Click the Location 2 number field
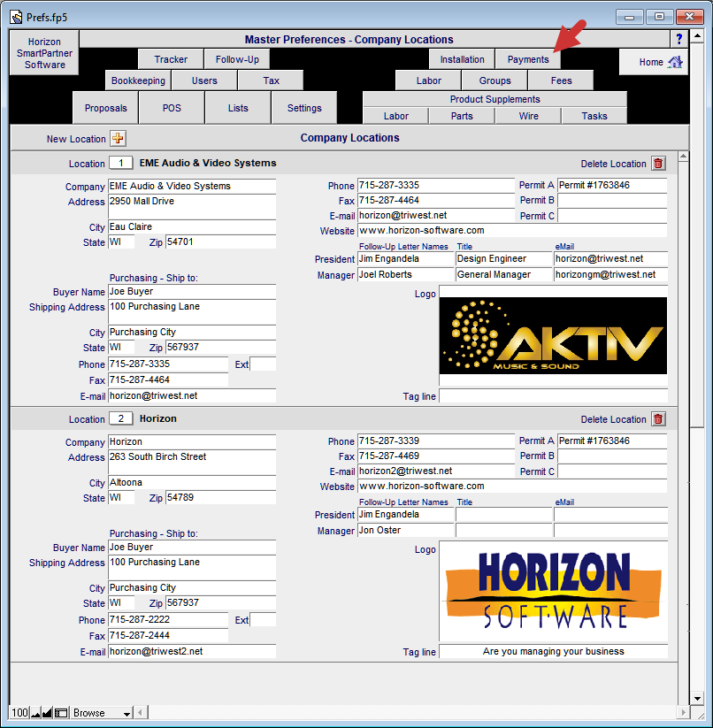This screenshot has width=713, height=728. click(x=120, y=418)
